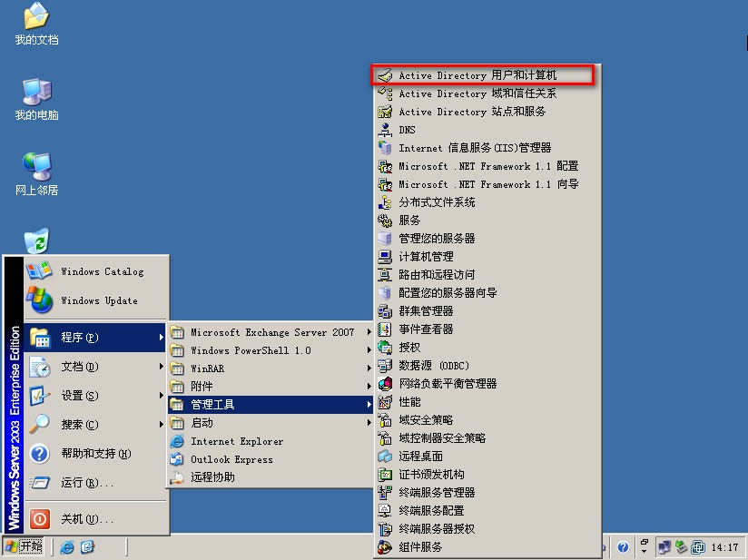Expand the Windows PowerShell 1.0 submenu arrow
The image size is (748, 560).
pos(369,350)
